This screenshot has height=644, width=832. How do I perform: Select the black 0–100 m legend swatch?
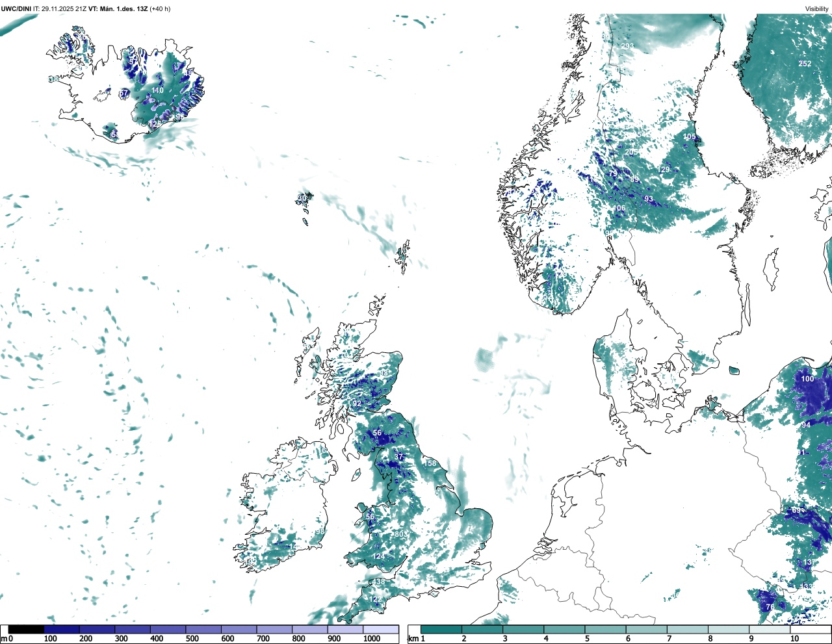point(26,629)
